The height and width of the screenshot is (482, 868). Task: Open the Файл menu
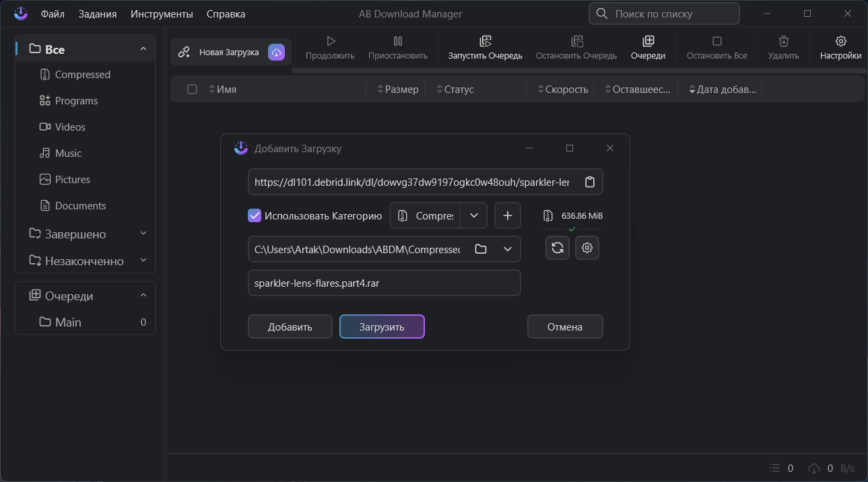(x=53, y=14)
